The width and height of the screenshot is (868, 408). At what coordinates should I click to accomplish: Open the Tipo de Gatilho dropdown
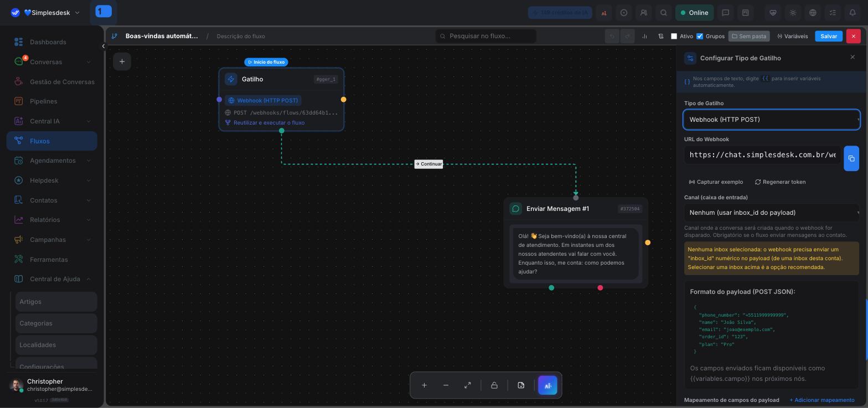[772, 120]
